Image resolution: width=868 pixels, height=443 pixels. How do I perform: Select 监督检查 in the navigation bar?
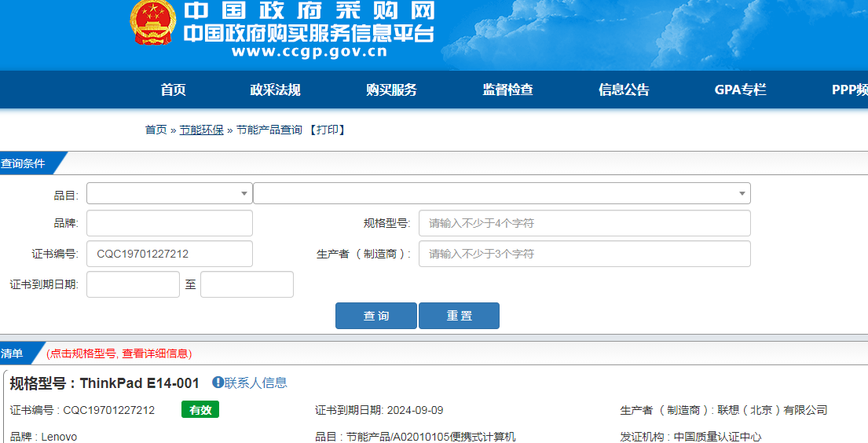[507, 90]
